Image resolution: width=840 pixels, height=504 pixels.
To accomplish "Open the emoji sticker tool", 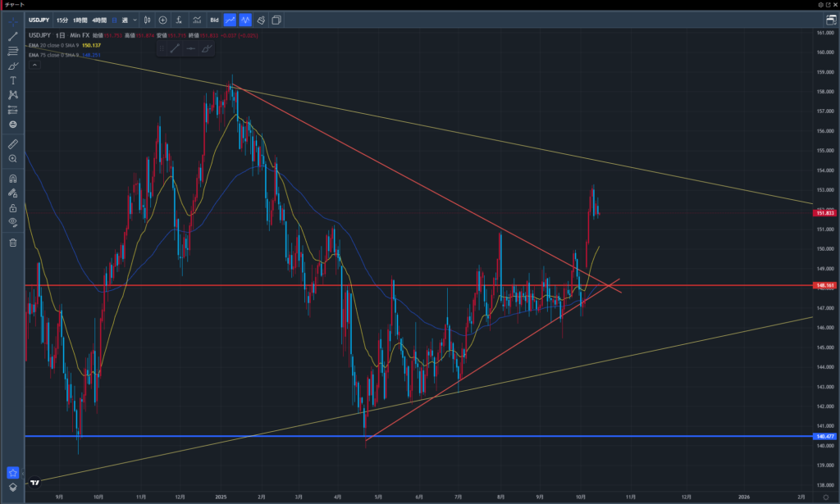I will point(13,125).
